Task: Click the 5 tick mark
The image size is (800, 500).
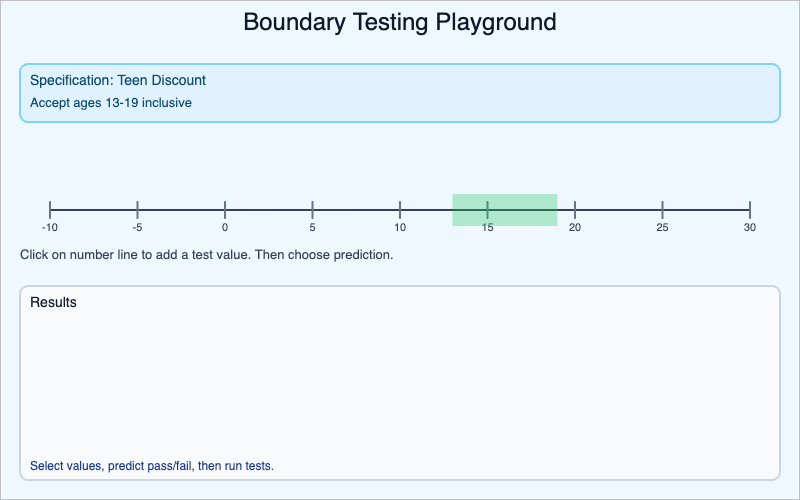Action: point(313,209)
